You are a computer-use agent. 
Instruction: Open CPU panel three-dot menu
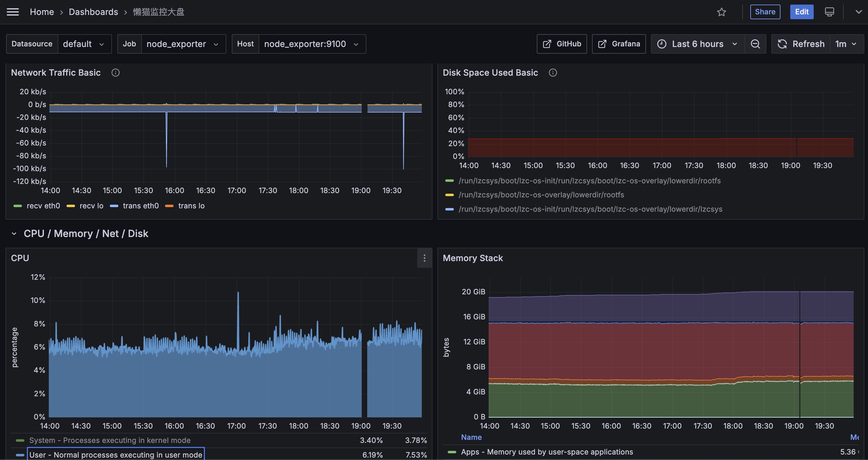coord(425,258)
